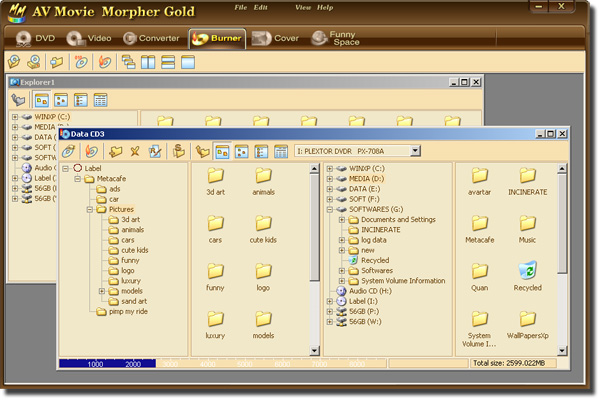The width and height of the screenshot is (600, 400).
Task: Open the Edit menu
Action: [x=261, y=7]
